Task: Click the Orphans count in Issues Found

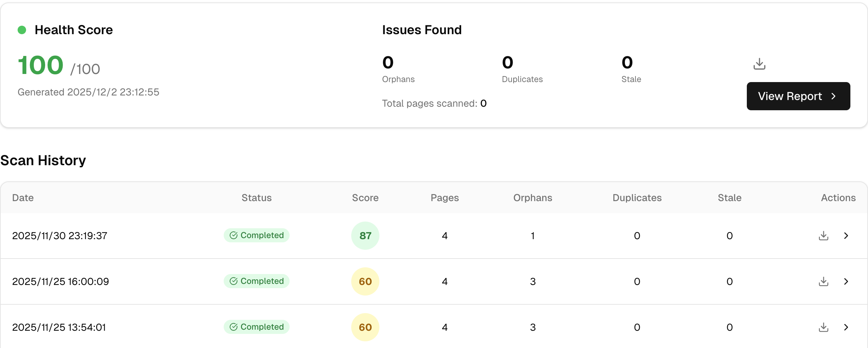Action: pyautogui.click(x=388, y=63)
